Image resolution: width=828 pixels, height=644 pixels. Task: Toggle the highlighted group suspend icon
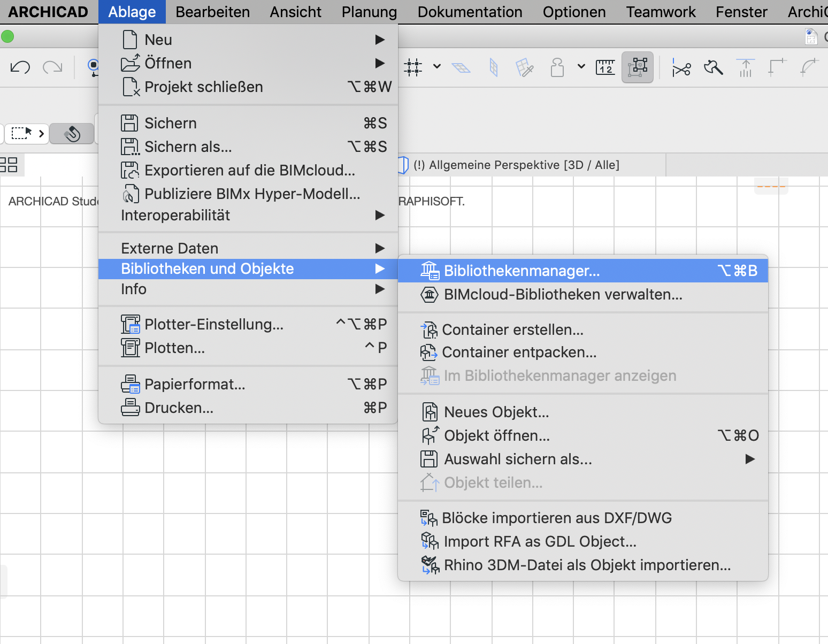(638, 67)
